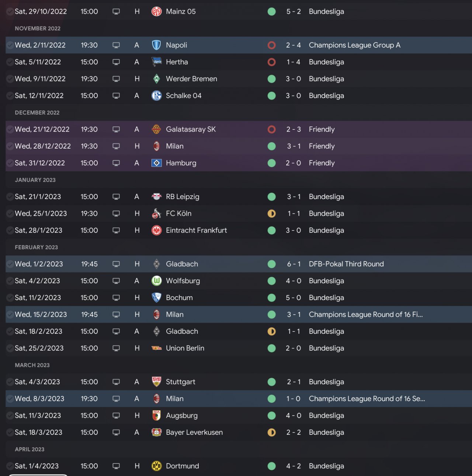Viewport: 472px width, 476px height.
Task: Toggle the checkmark for Sat, 12/11/2022 fixture
Action: [10, 96]
